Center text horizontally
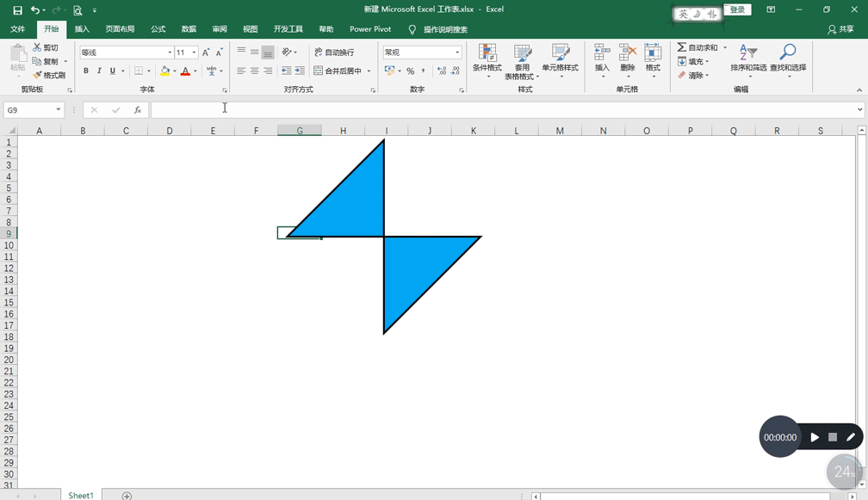 255,71
